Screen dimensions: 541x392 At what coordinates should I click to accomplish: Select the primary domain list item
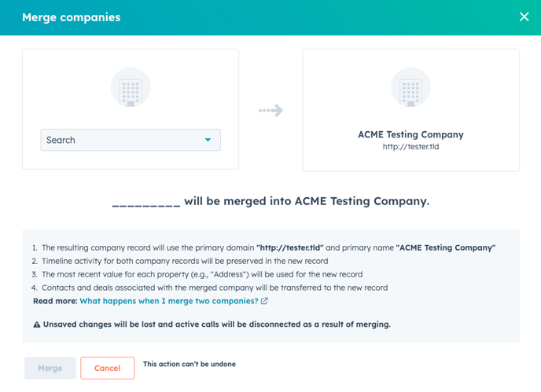(x=268, y=247)
